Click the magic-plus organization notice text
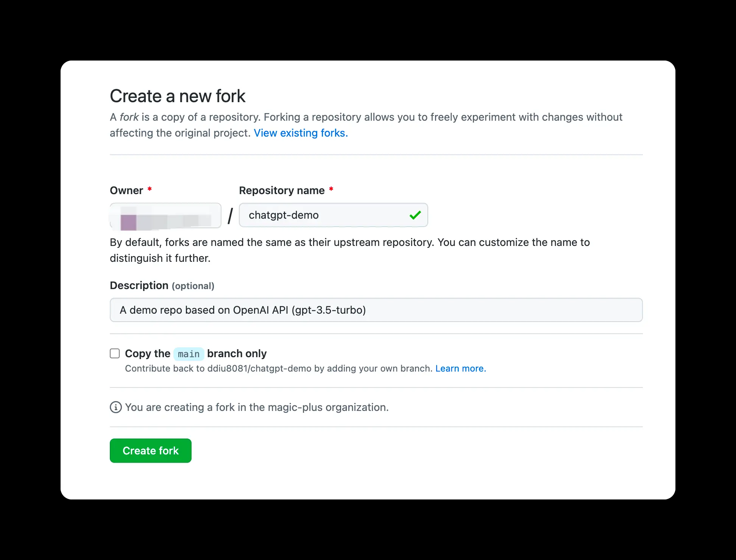Screen dimensions: 736x560 (x=257, y=407)
